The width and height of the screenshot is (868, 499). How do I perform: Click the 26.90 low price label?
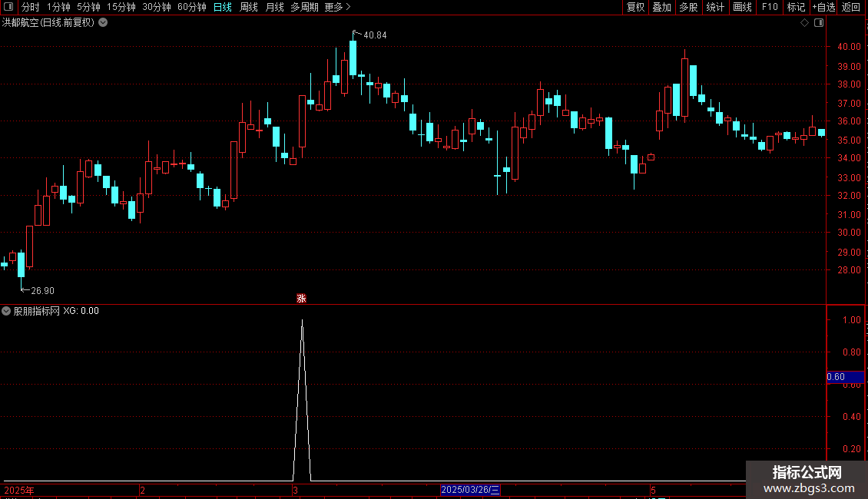click(x=42, y=291)
